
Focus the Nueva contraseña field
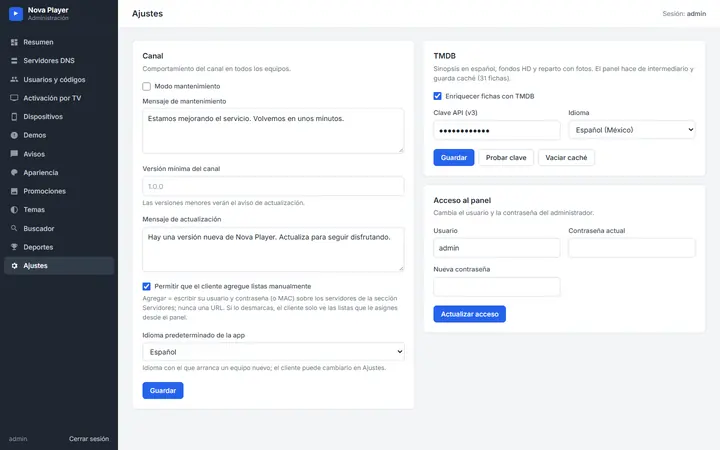[496, 287]
